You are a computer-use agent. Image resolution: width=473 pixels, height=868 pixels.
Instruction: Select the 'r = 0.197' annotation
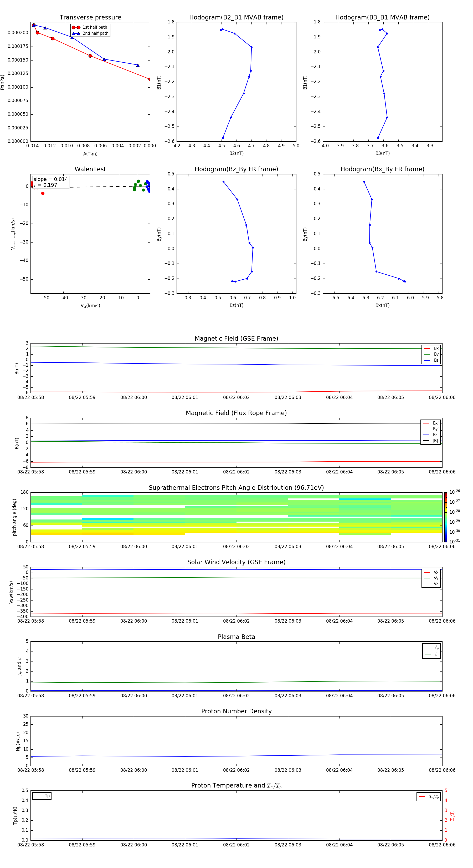(x=45, y=185)
